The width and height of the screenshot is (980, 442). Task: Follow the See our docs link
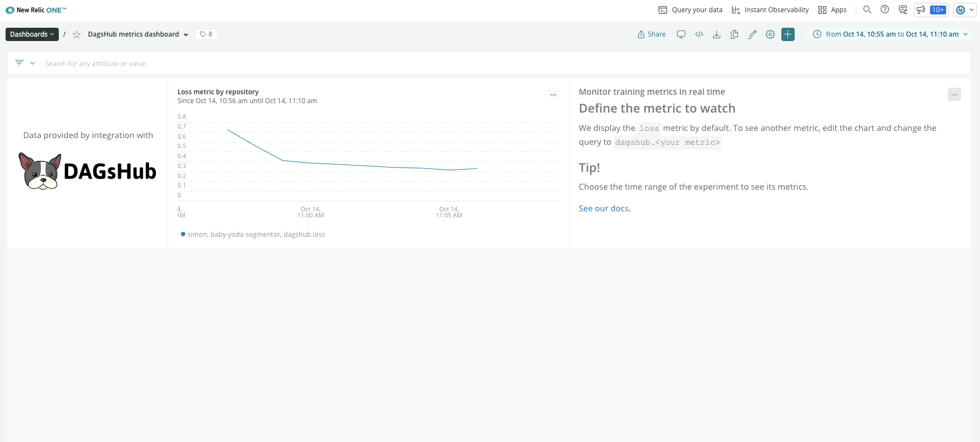pos(604,209)
